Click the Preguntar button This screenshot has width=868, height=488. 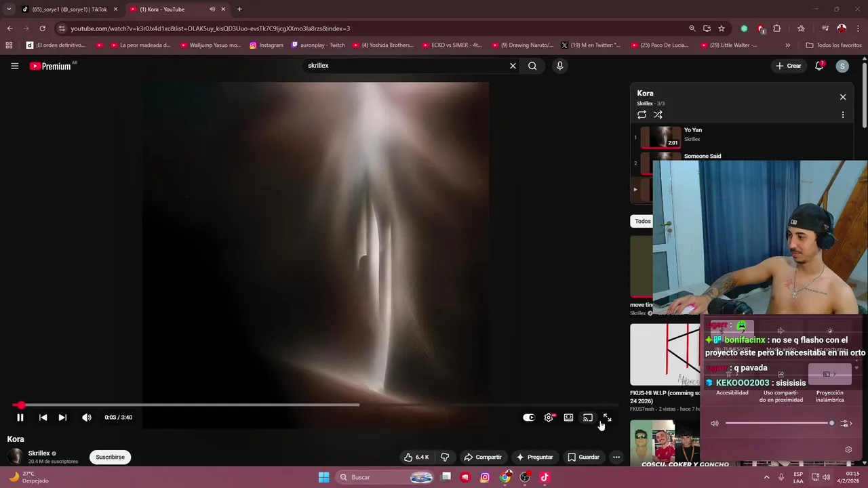(x=534, y=457)
